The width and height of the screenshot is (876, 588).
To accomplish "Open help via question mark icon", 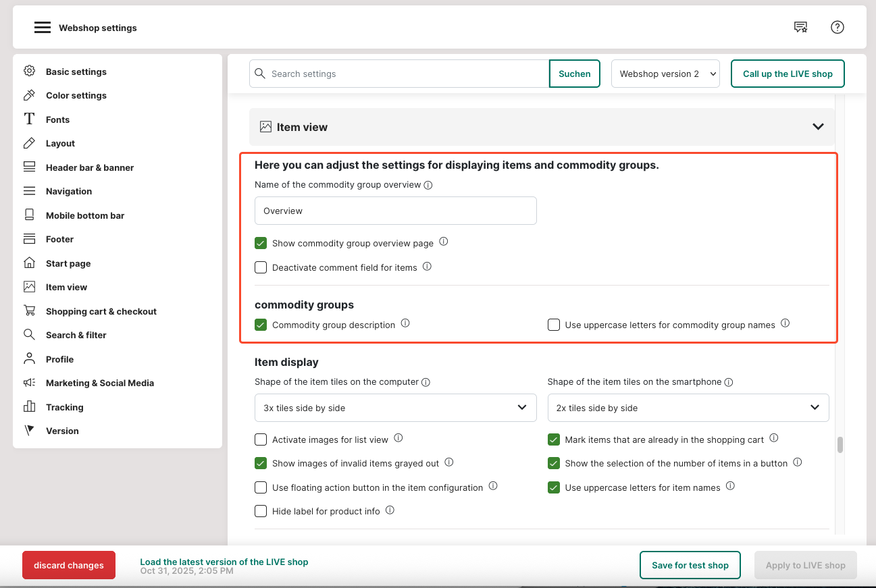I will tap(837, 28).
